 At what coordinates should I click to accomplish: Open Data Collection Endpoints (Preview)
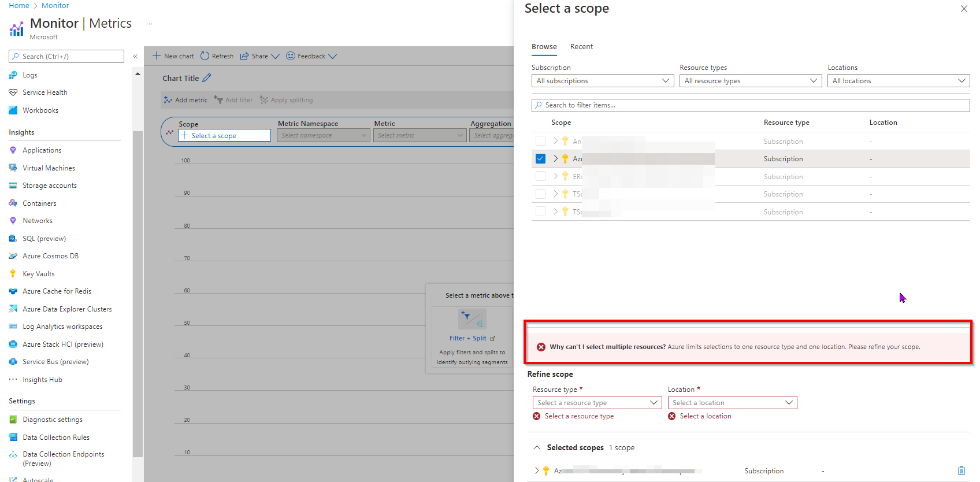tap(63, 459)
